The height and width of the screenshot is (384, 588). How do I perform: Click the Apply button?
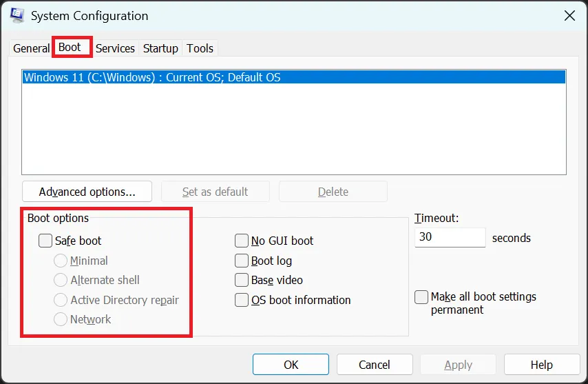(459, 365)
